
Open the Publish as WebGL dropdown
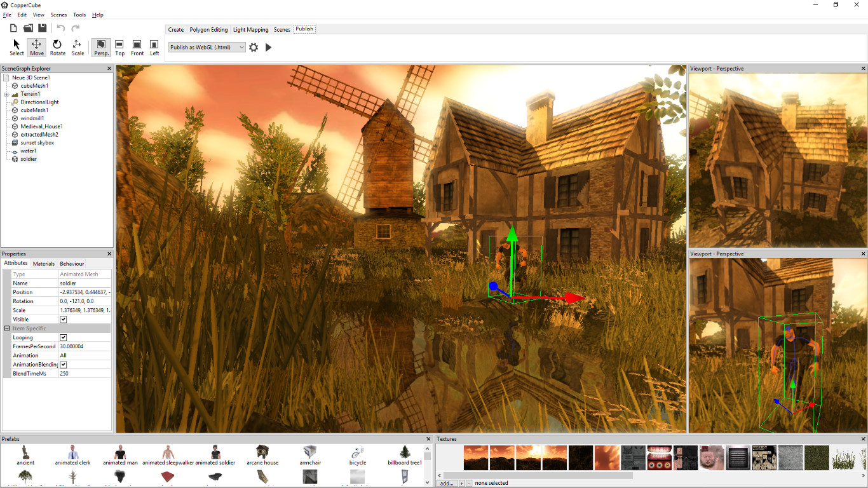coord(241,46)
